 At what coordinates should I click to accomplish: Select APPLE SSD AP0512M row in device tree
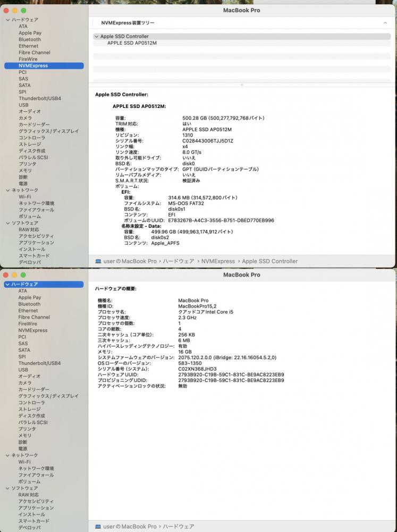tap(242, 43)
